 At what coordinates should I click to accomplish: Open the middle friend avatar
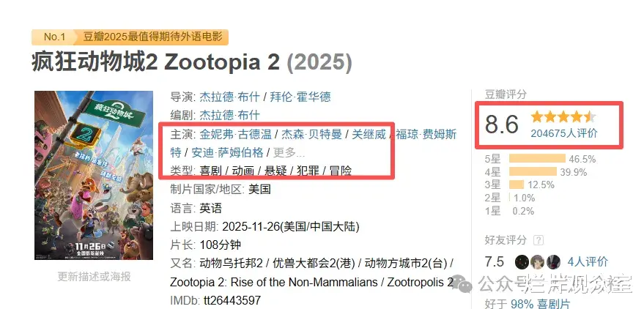tap(538, 261)
